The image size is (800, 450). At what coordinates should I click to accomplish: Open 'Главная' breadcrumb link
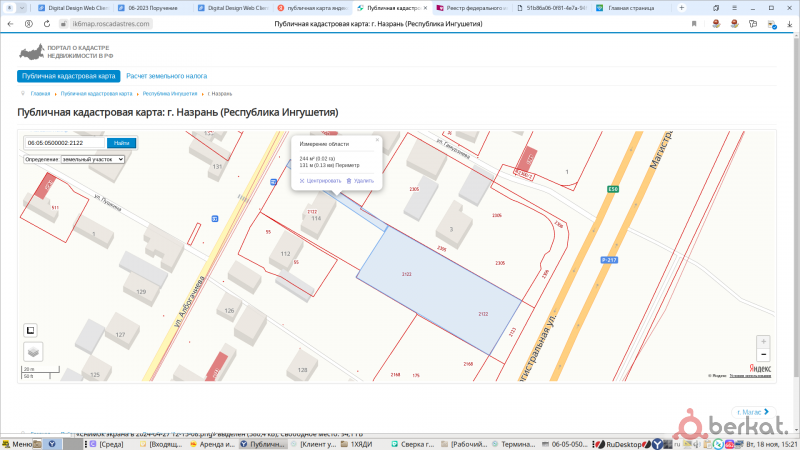pos(40,93)
